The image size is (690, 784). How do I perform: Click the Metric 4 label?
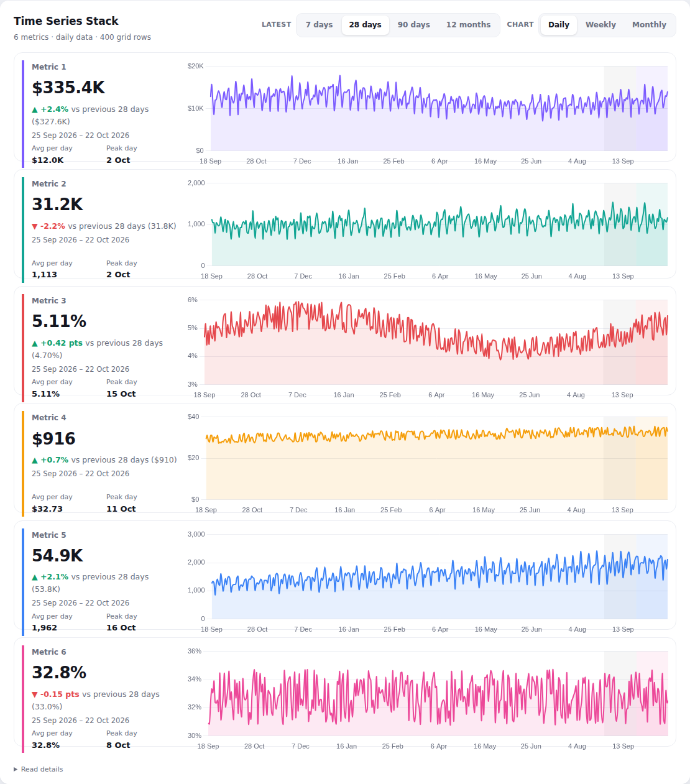pyautogui.click(x=48, y=417)
